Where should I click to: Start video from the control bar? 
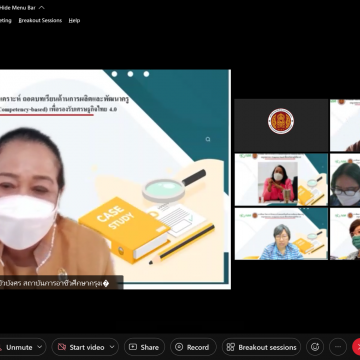pos(81,347)
